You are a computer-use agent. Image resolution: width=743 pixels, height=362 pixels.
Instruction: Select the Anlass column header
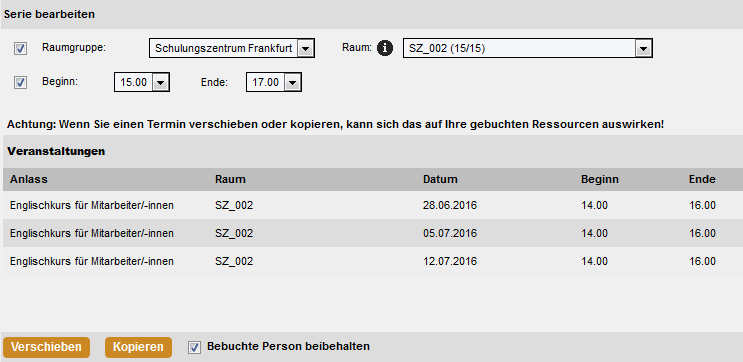click(29, 180)
